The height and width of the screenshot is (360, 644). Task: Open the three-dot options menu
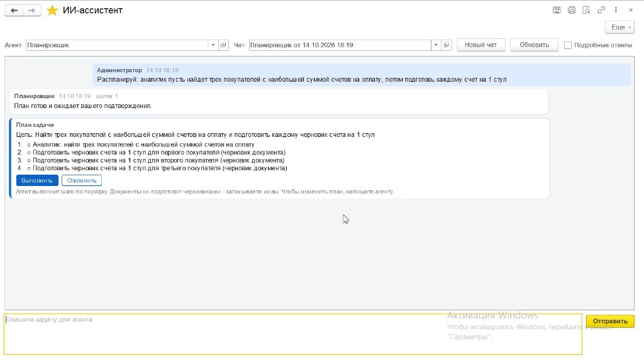click(x=616, y=10)
